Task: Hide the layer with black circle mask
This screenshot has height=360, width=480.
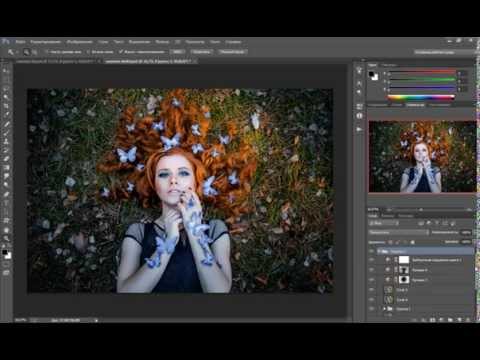Action: click(x=372, y=280)
